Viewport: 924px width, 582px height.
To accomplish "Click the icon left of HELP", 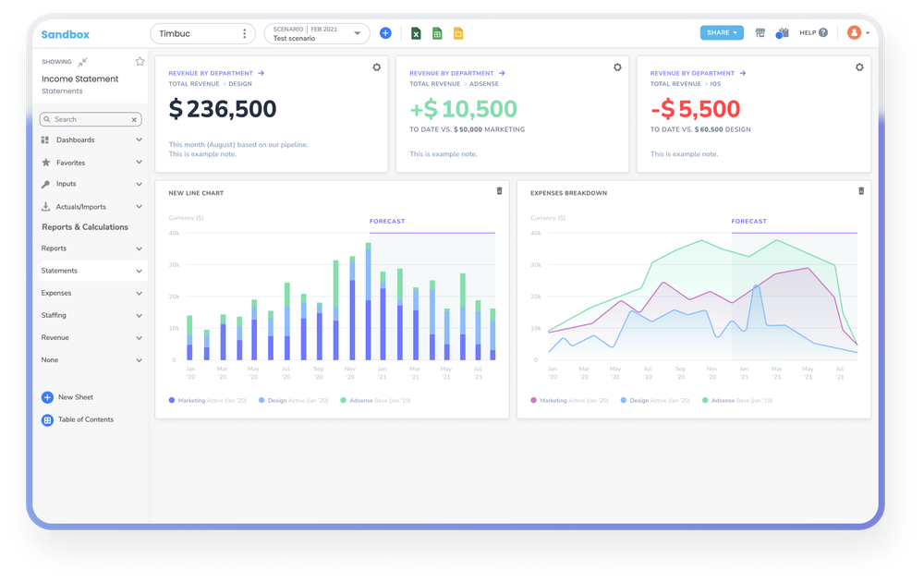I will click(x=782, y=33).
